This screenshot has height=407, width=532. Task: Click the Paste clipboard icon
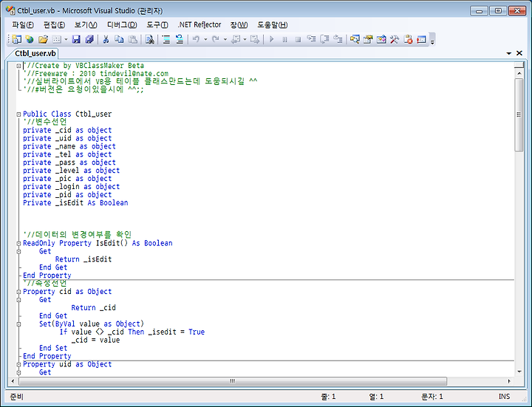coord(133,39)
